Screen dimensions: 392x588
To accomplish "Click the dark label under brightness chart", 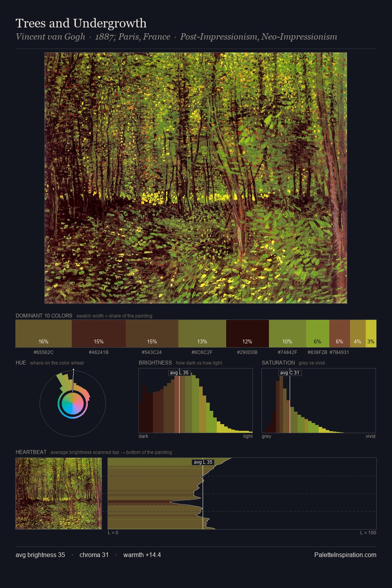I will click(x=143, y=436).
